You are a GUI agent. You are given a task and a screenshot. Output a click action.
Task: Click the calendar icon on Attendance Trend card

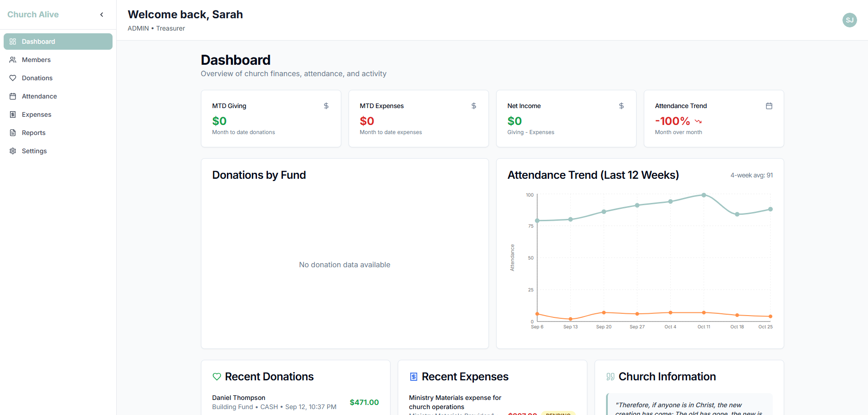(769, 106)
